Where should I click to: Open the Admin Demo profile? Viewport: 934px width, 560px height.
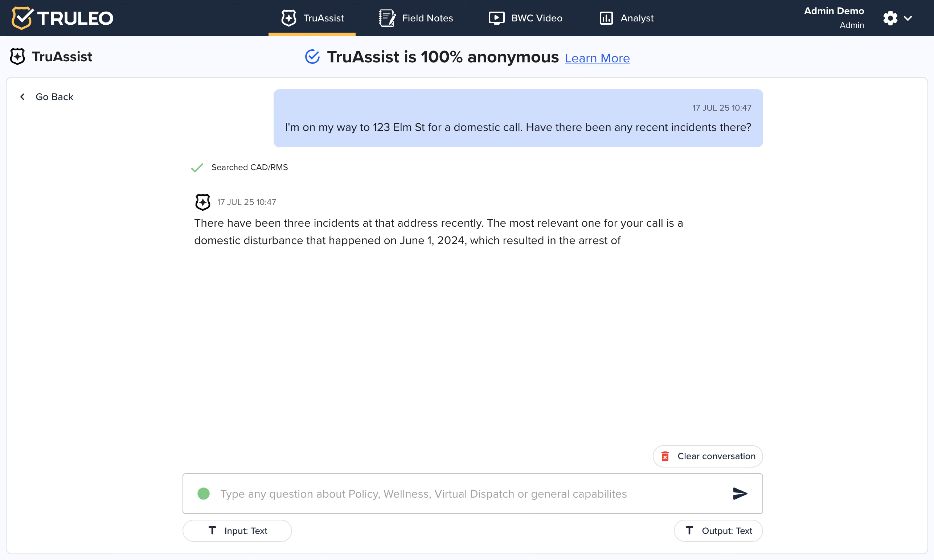[x=833, y=17]
